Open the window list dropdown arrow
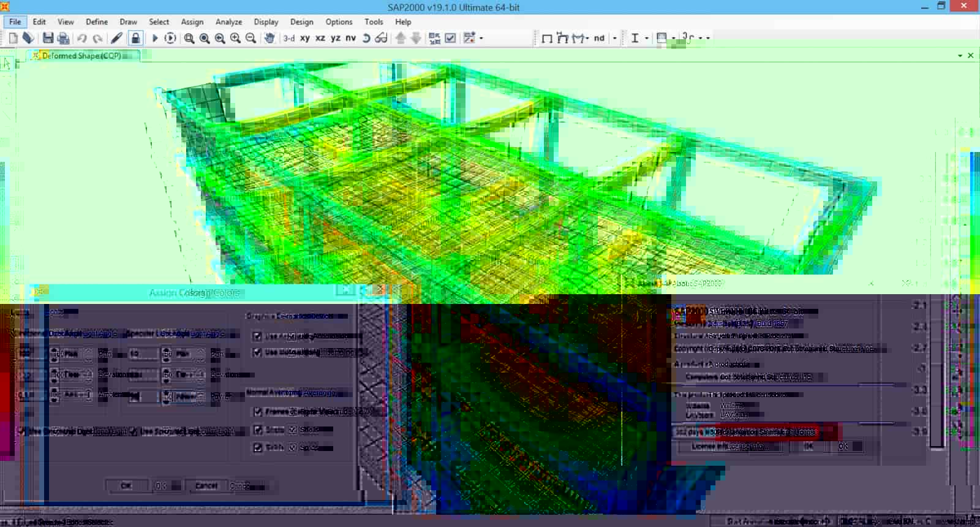The image size is (980, 527). click(x=960, y=56)
